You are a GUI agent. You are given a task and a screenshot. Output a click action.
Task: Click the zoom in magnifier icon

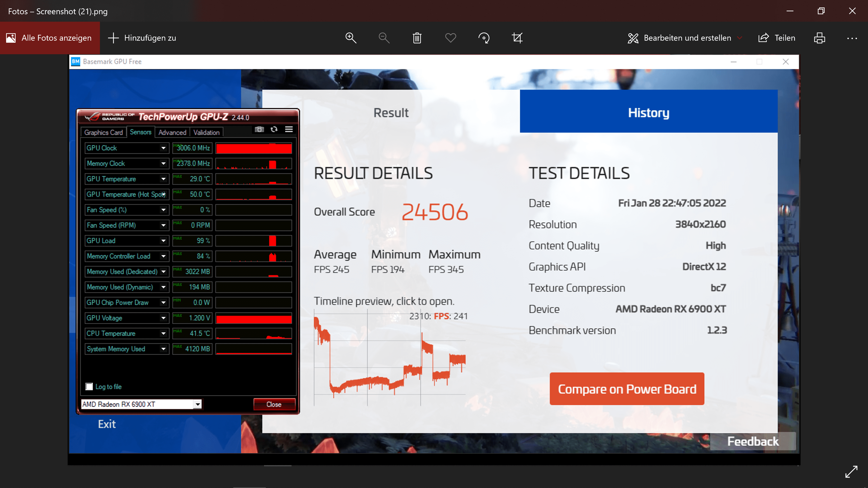pyautogui.click(x=351, y=38)
